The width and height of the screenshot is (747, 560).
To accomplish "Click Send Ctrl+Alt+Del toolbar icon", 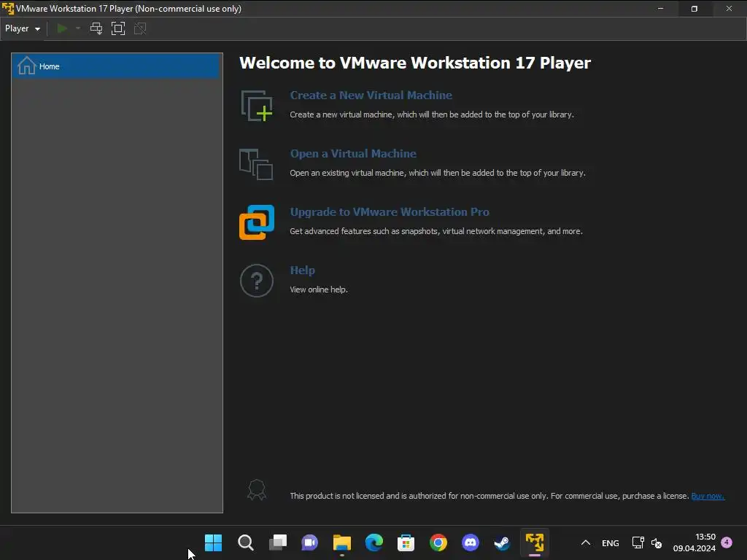I will point(96,28).
